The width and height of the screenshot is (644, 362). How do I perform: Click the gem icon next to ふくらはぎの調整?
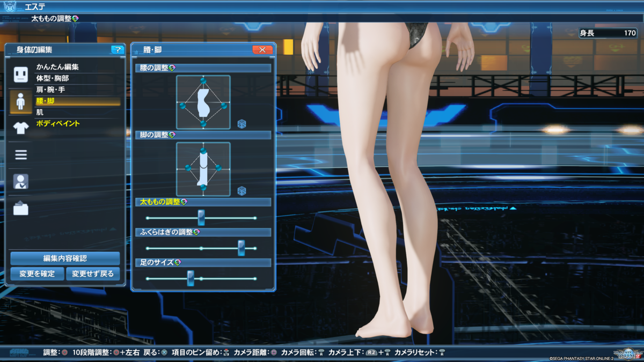tap(196, 232)
